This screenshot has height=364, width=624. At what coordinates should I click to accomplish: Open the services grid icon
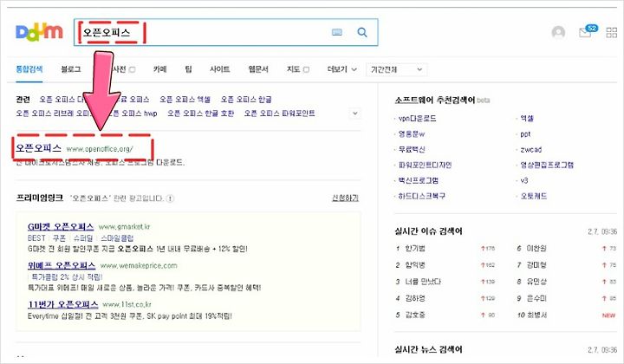(612, 32)
